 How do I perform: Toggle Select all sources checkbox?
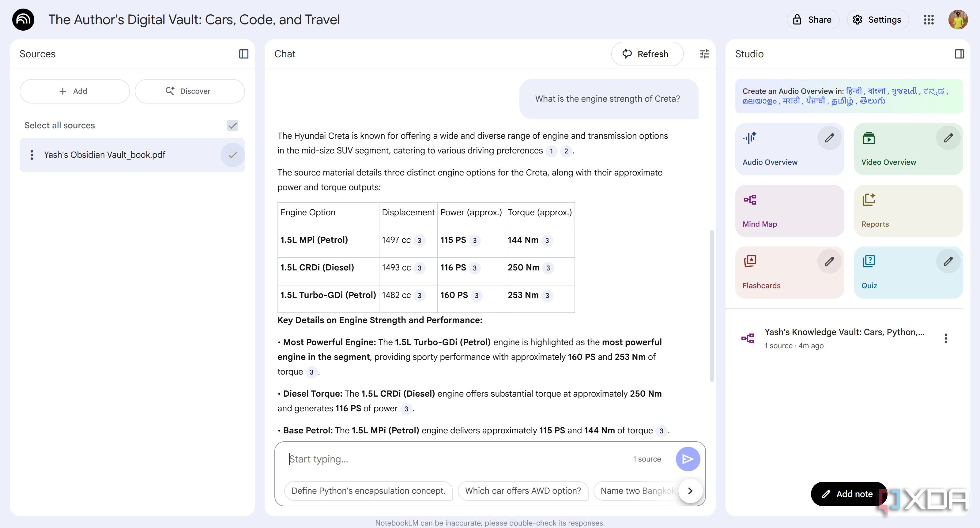[x=232, y=126]
